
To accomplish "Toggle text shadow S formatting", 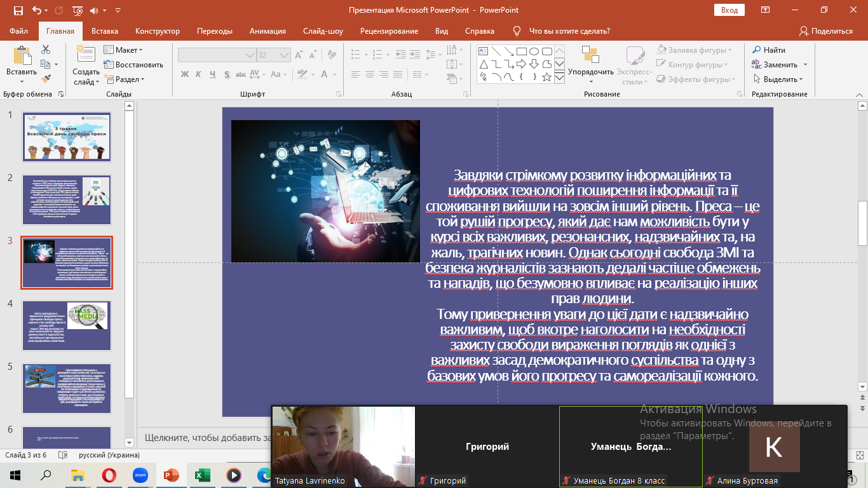I will point(226,74).
